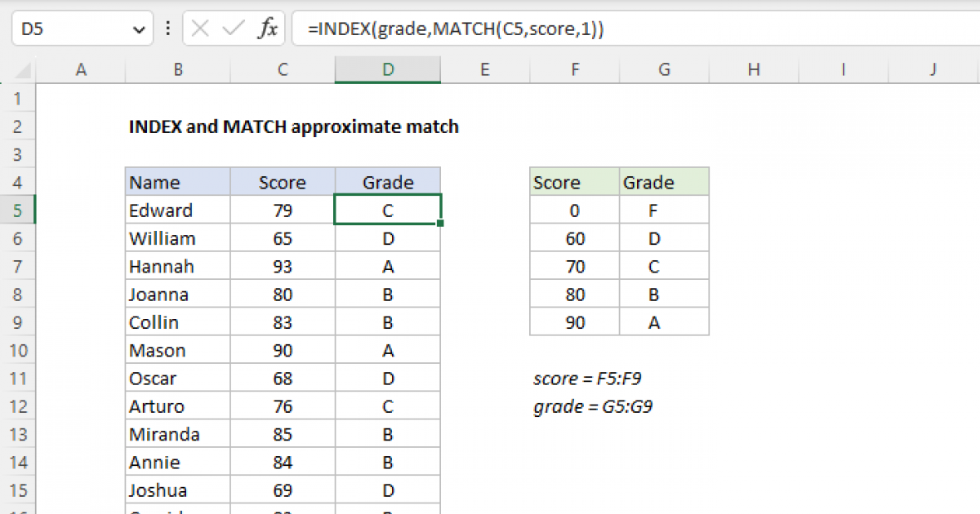
Task: Select column D header
Action: (387, 70)
